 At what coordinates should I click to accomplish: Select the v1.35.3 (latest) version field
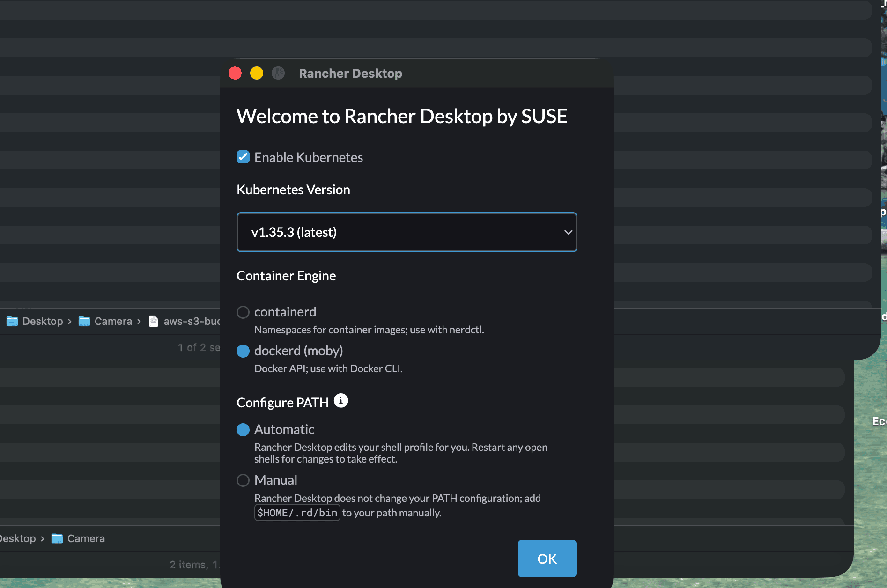[407, 232]
